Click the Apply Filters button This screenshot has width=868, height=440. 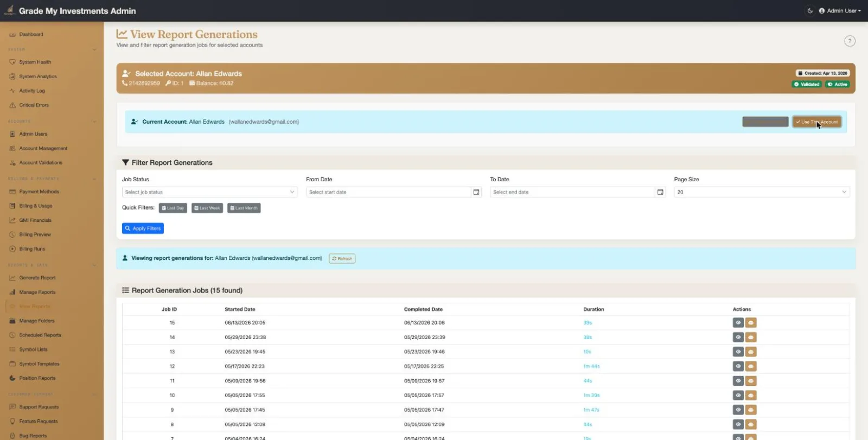coord(143,228)
